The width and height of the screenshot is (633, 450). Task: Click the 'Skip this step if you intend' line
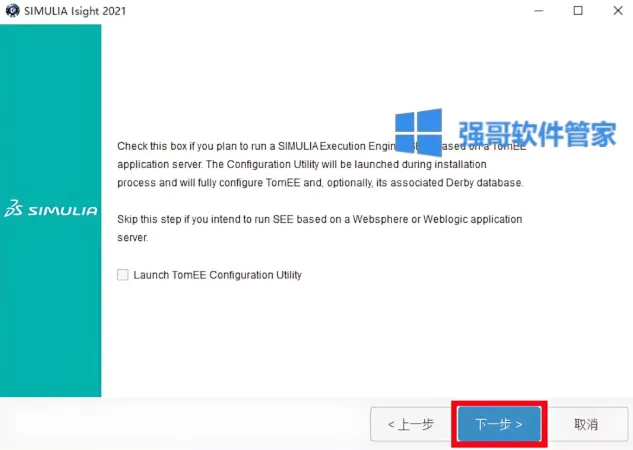point(320,219)
